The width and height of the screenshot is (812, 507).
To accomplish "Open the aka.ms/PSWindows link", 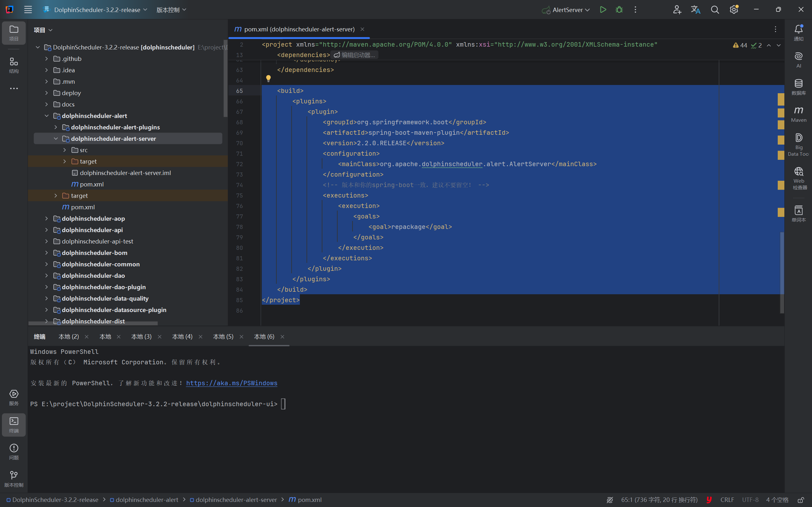I will coord(232,383).
